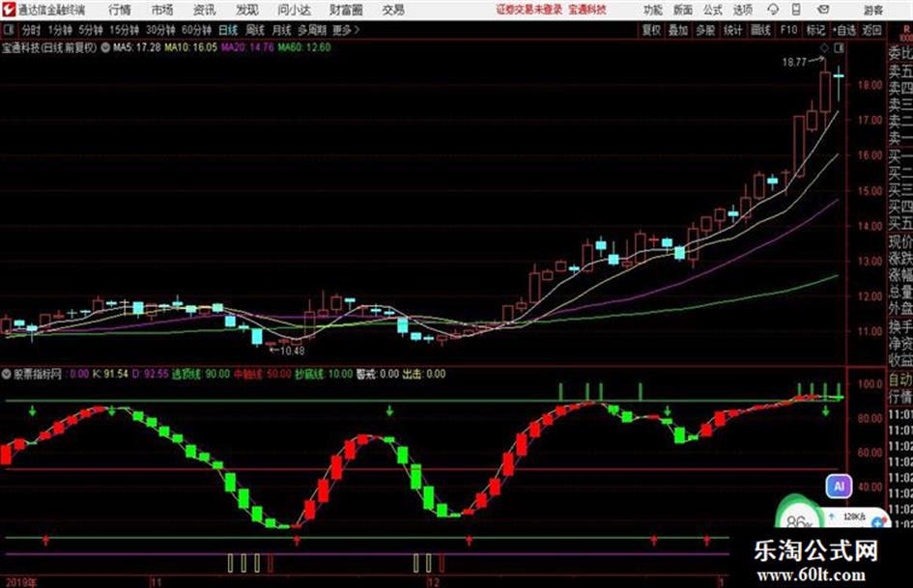Click the panel layout icon beside 分时
Screen dimensions: 913x588
[x=8, y=30]
